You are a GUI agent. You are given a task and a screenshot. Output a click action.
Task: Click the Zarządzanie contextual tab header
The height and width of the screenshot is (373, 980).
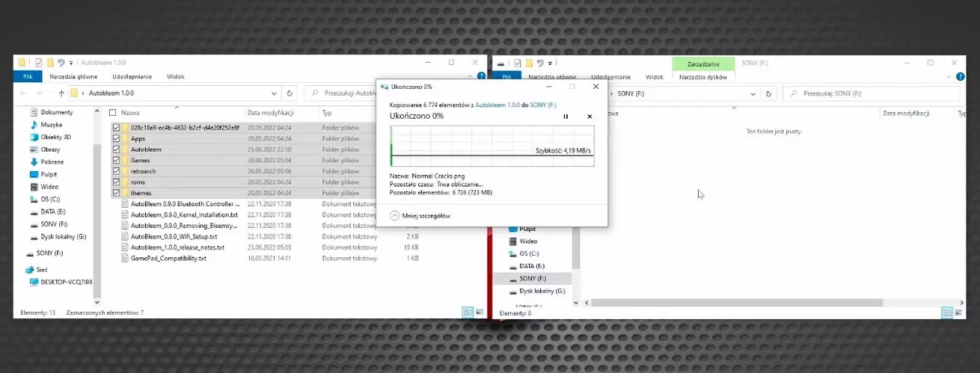tap(703, 64)
